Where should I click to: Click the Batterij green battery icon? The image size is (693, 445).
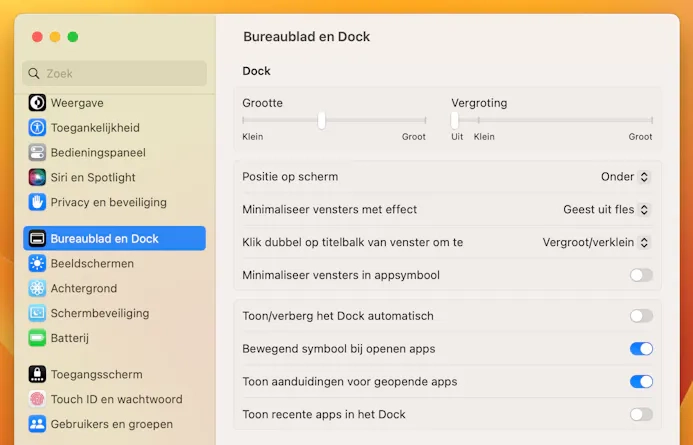click(37, 338)
